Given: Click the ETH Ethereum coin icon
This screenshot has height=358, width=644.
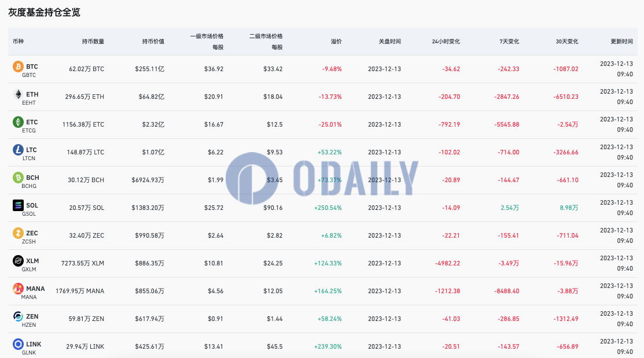Looking at the screenshot, I should point(18,94).
